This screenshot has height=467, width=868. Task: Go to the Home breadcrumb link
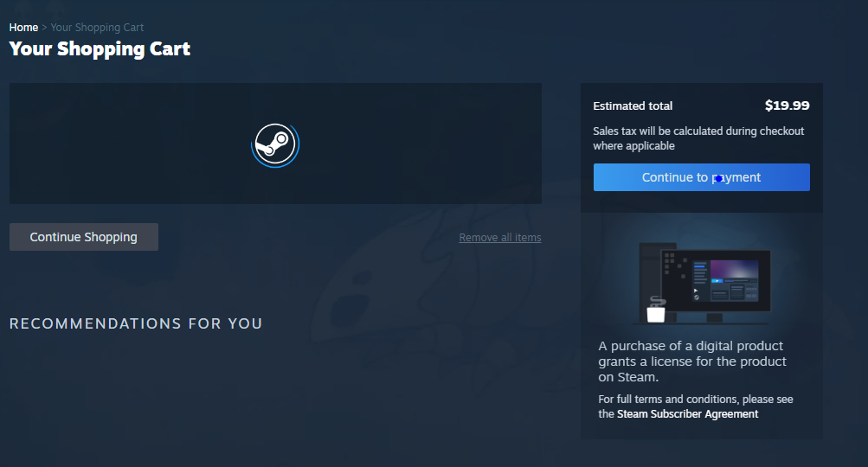coord(23,28)
